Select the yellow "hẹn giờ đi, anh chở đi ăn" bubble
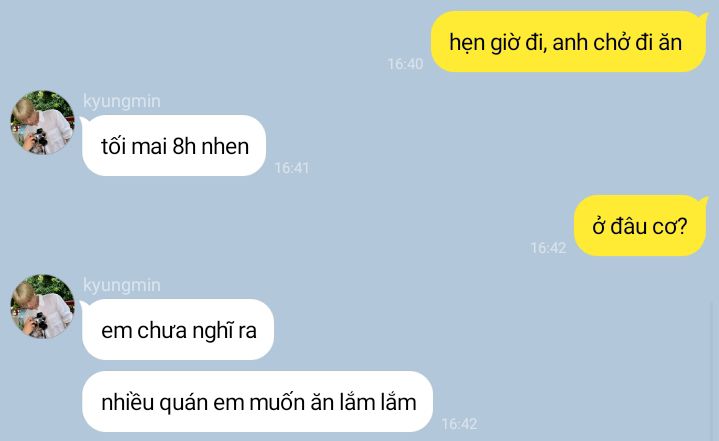Screen dimensions: 719x441 (568, 42)
